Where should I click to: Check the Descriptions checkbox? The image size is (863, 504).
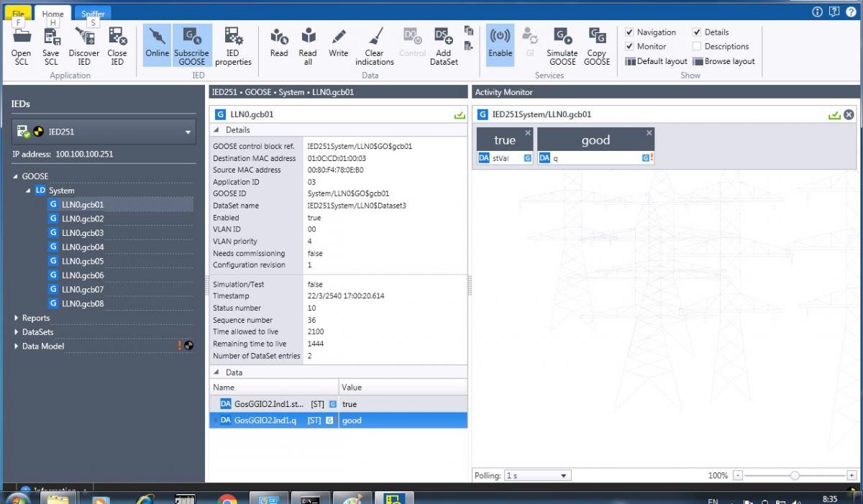697,47
